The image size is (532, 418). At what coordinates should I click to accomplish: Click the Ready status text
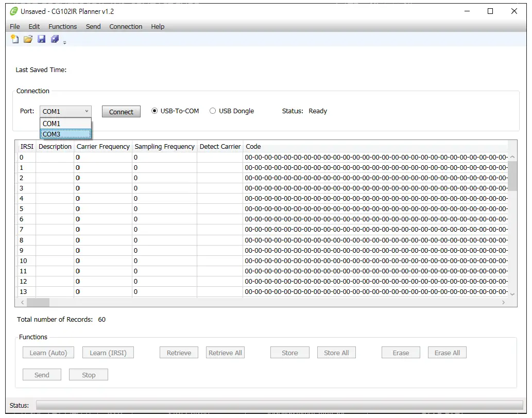318,111
